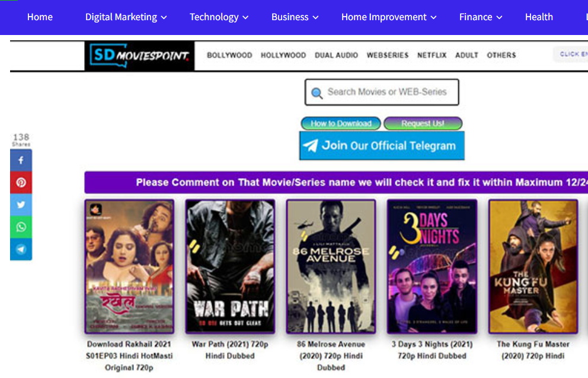Browse the NETFLIX category

(432, 55)
